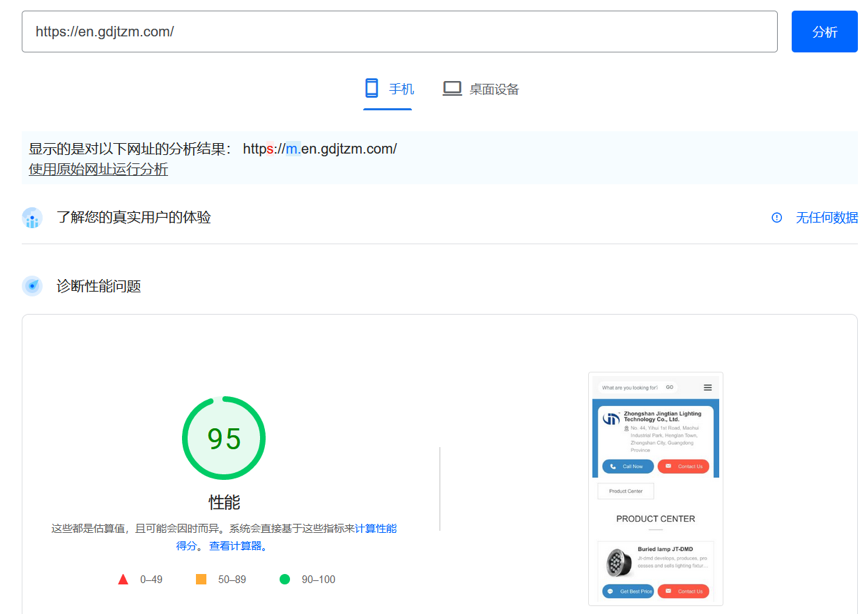Click the blue icon beside 了解您的真实用户的体验

pos(31,217)
